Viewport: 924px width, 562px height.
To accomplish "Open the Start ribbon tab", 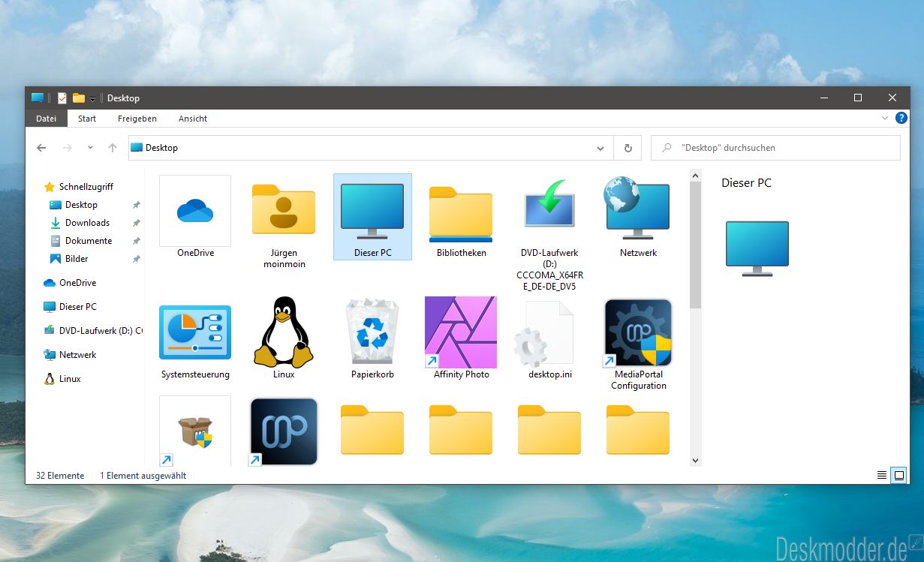I will click(87, 119).
